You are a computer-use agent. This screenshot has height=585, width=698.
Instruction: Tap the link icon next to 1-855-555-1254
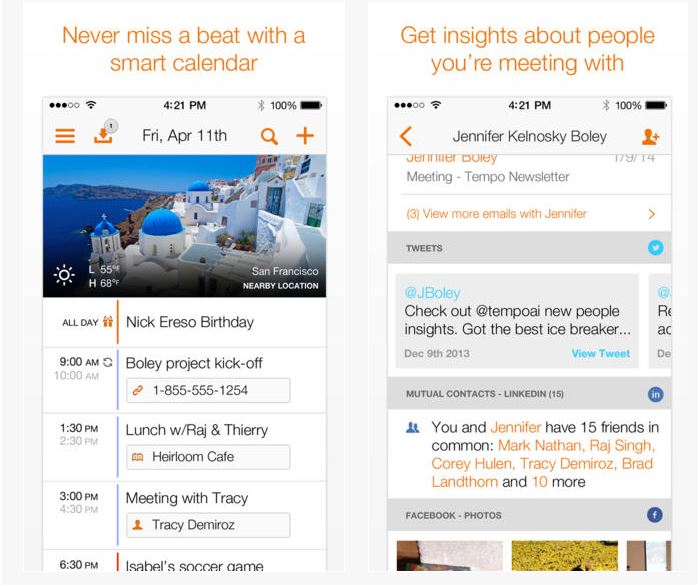tap(138, 390)
